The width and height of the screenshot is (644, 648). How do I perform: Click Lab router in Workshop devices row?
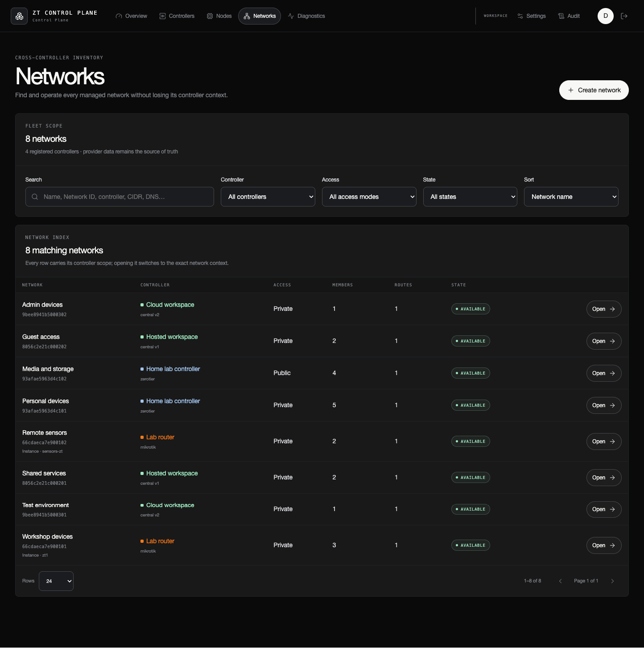pyautogui.click(x=157, y=541)
